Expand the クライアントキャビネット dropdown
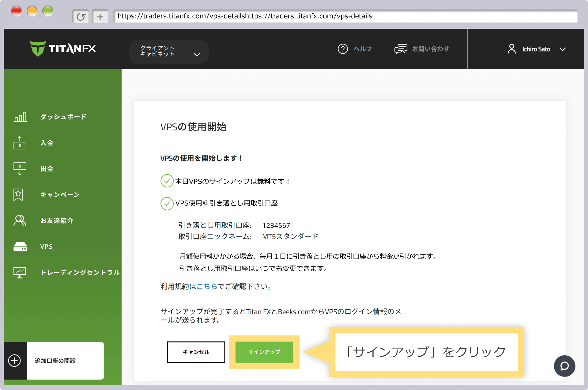This screenshot has height=390, width=588. point(169,52)
